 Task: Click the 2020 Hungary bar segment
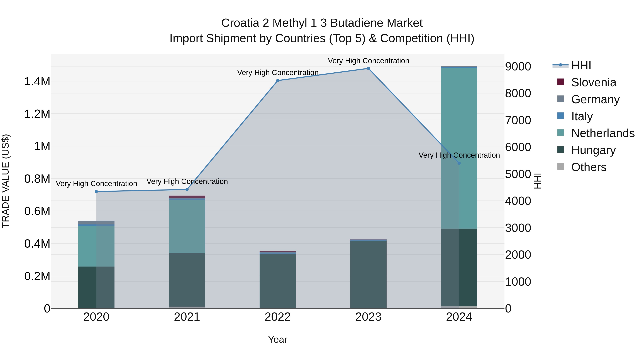coord(96,287)
